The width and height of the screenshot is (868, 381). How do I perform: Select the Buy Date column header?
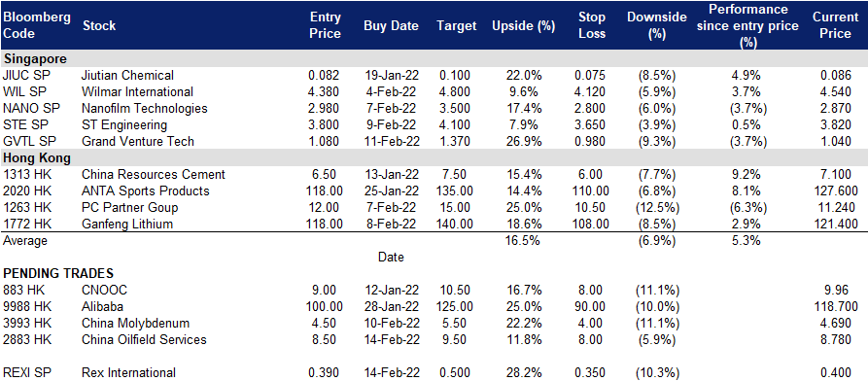pyautogui.click(x=391, y=26)
